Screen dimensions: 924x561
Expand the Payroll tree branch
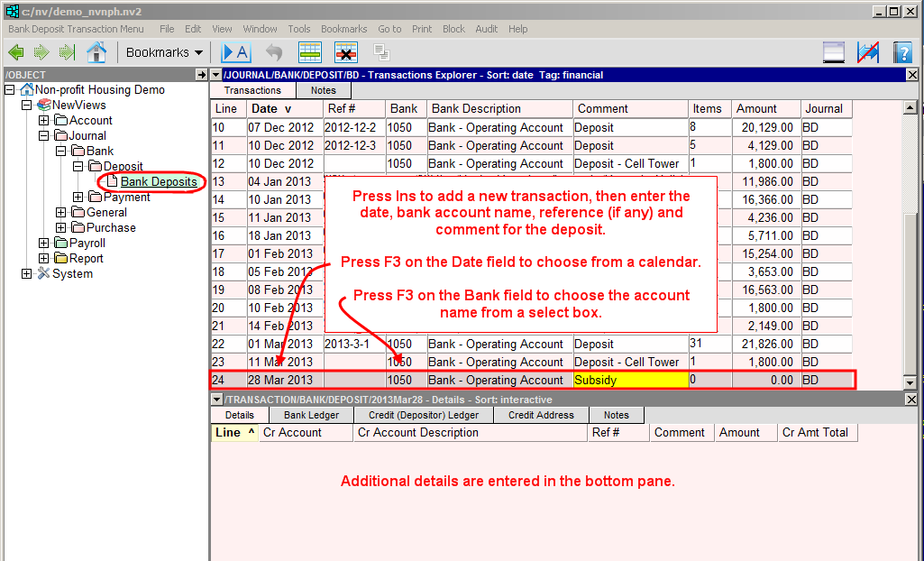[x=42, y=243]
